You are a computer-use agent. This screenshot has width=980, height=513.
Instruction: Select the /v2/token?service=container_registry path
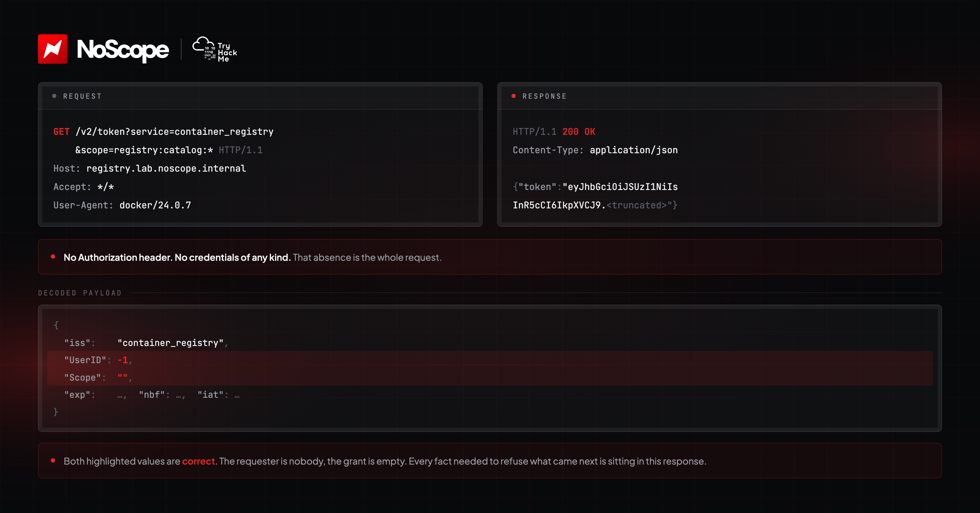[175, 132]
